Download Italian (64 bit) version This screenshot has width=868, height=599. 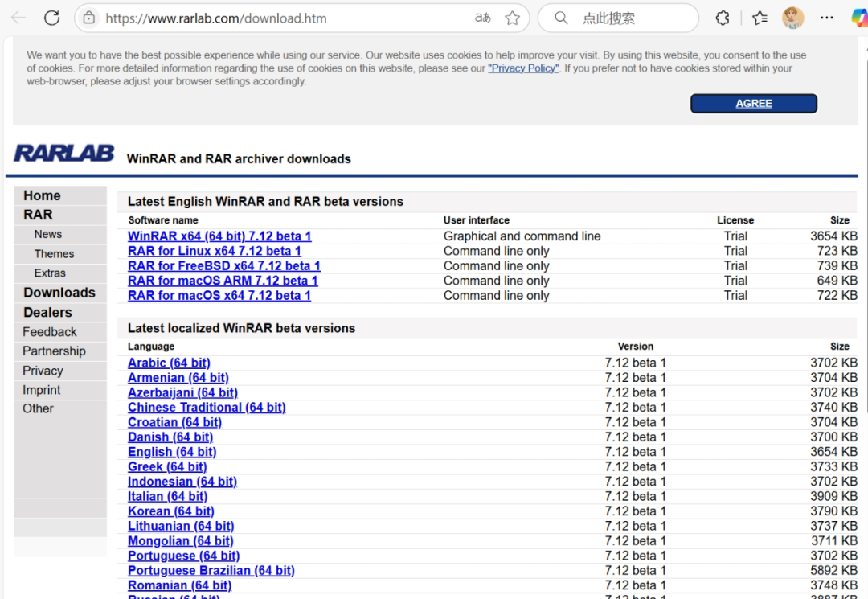coord(167,497)
